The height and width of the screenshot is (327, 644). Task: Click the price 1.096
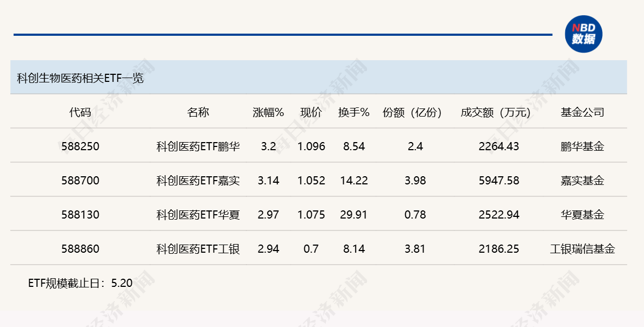click(x=311, y=146)
